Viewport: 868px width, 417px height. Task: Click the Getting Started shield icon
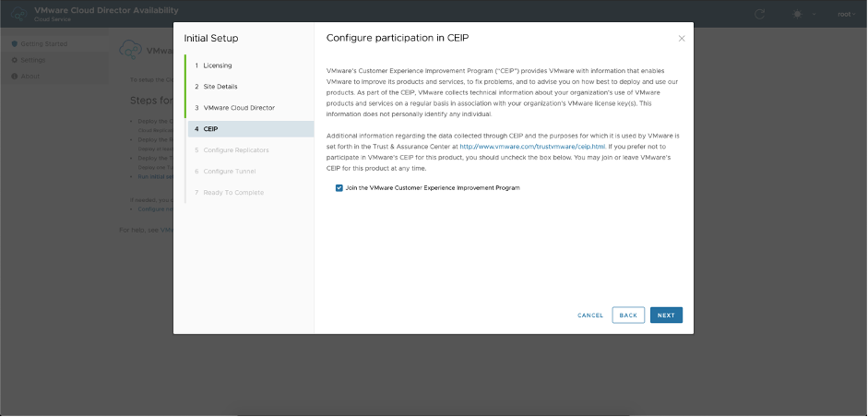14,44
